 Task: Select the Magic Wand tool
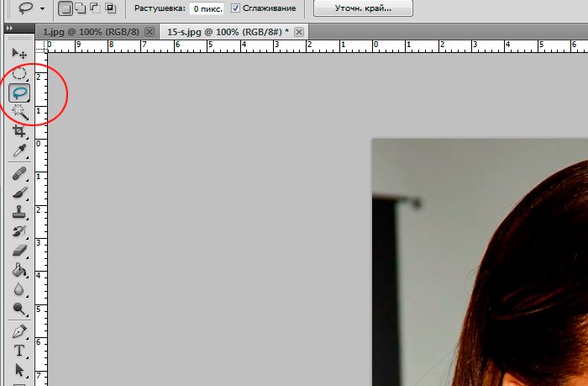tap(19, 112)
